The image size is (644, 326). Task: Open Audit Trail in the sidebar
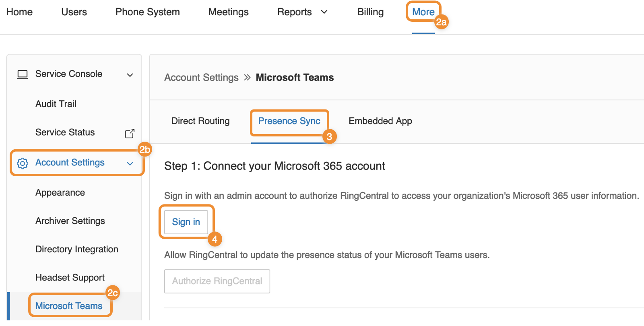coord(56,104)
